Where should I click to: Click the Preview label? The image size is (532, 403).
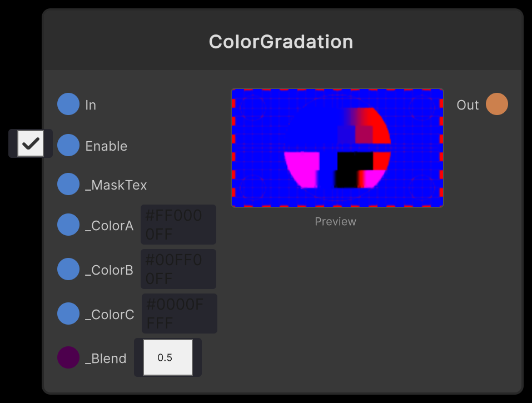pyautogui.click(x=335, y=221)
